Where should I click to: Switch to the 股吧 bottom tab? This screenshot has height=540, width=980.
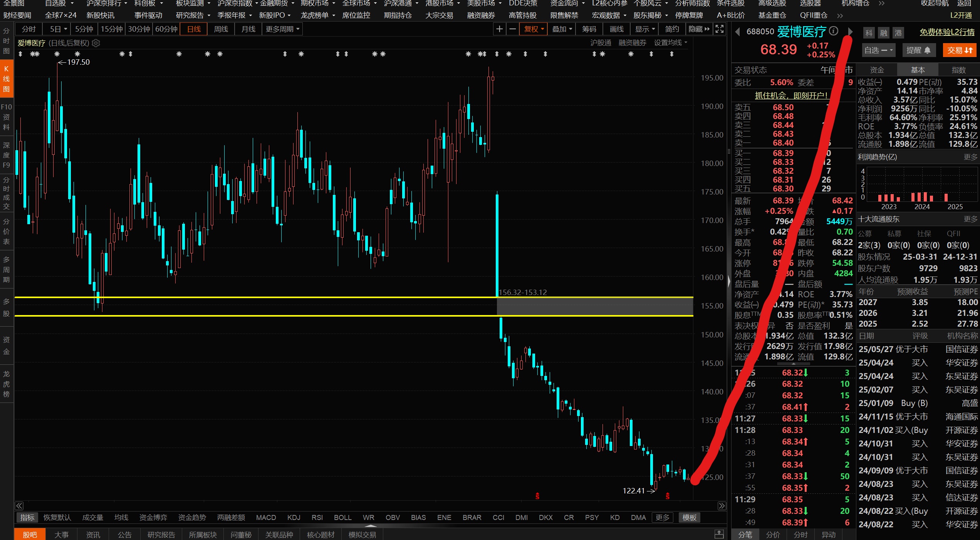(30, 535)
